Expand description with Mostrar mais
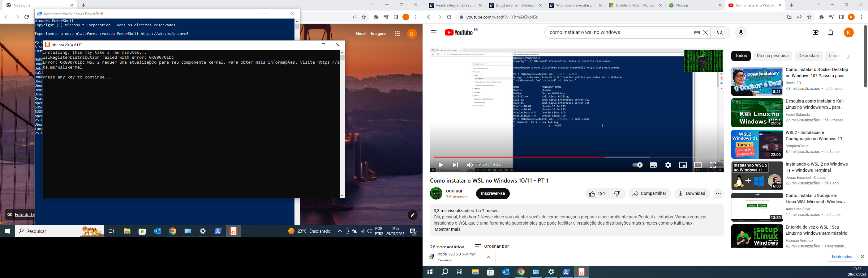 447,229
